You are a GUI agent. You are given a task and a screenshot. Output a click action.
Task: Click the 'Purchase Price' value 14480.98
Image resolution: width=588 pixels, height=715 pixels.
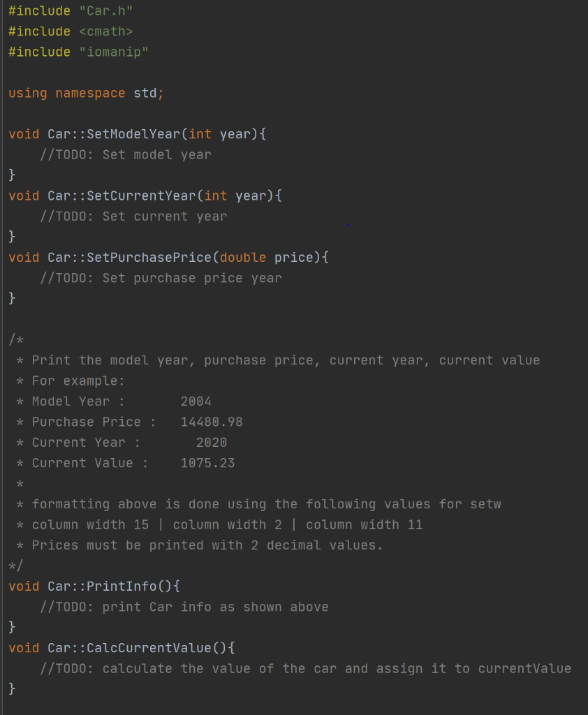tap(212, 422)
